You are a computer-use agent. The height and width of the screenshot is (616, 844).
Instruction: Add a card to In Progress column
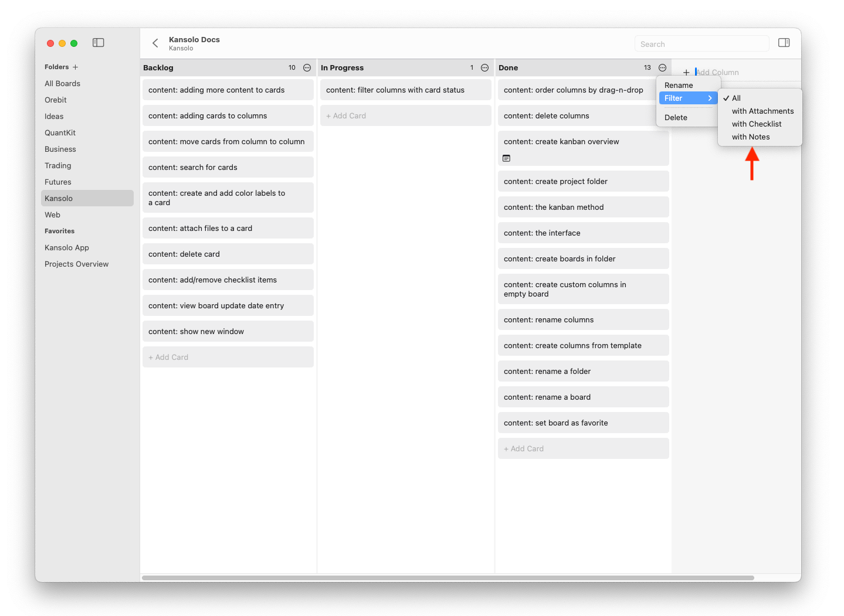406,115
